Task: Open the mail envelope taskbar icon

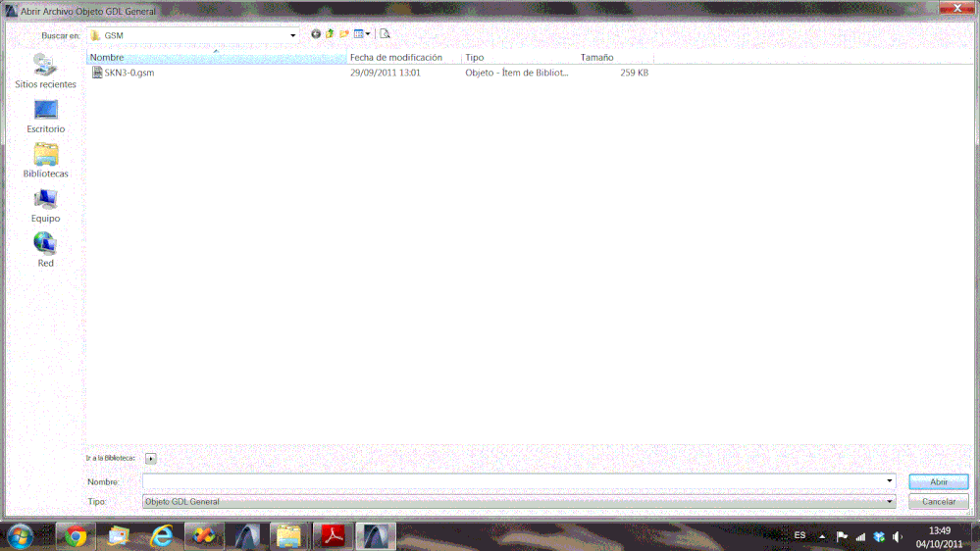Action: pos(118,536)
